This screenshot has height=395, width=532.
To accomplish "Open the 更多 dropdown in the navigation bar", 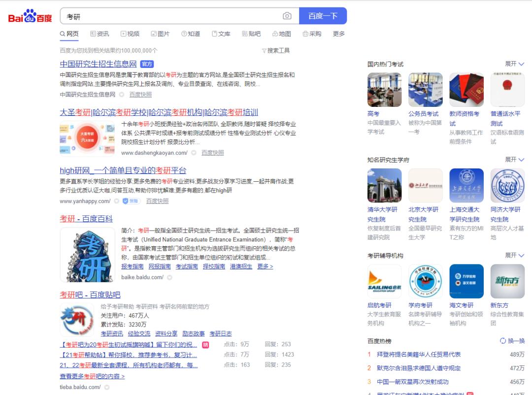I will click(338, 33).
